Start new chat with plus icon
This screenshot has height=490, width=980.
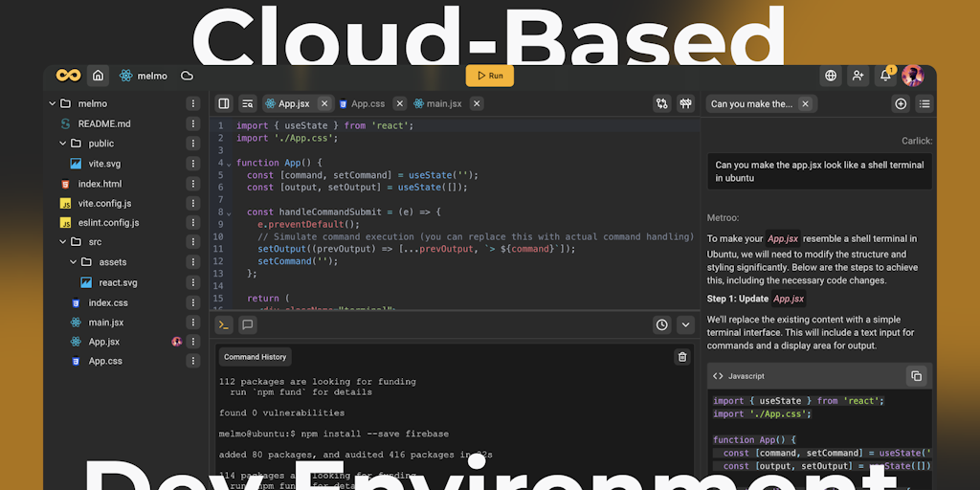point(901,103)
